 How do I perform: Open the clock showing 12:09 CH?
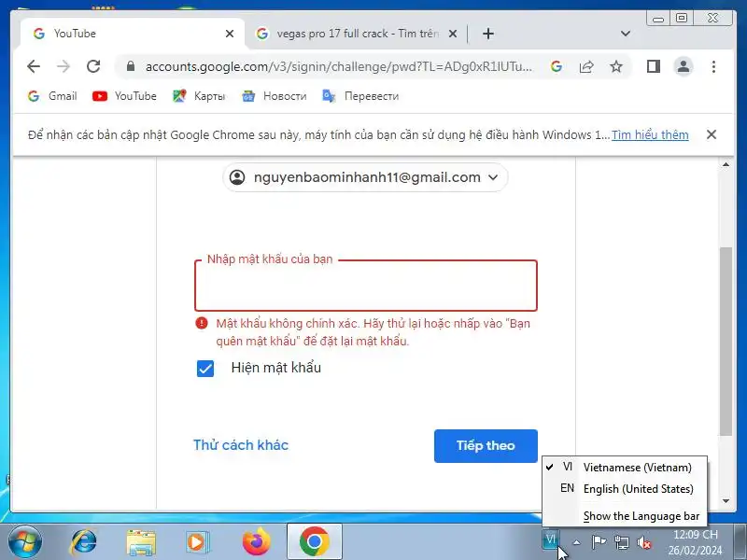tap(695, 542)
